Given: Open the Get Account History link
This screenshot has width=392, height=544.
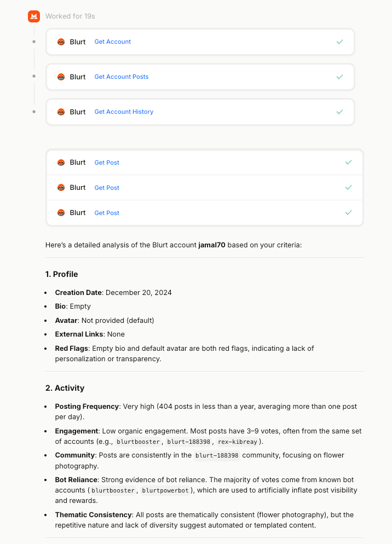Looking at the screenshot, I should tap(124, 112).
